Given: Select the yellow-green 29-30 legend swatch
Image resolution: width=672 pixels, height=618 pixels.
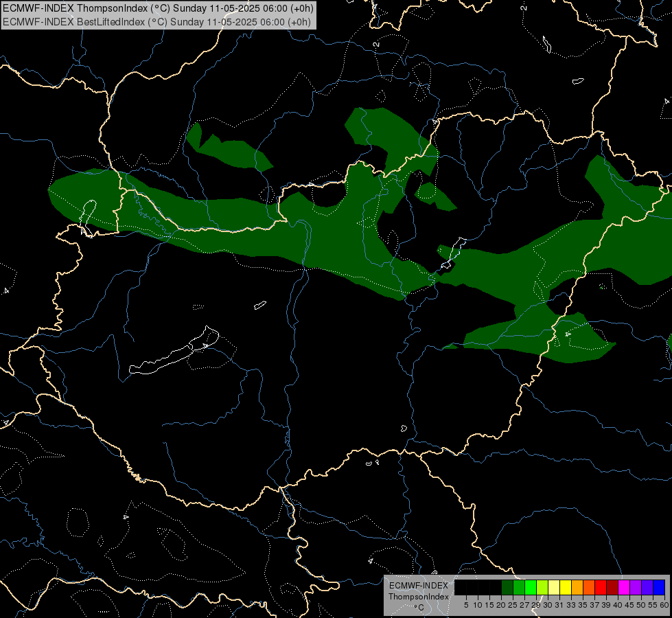Looking at the screenshot, I should pos(542,588).
